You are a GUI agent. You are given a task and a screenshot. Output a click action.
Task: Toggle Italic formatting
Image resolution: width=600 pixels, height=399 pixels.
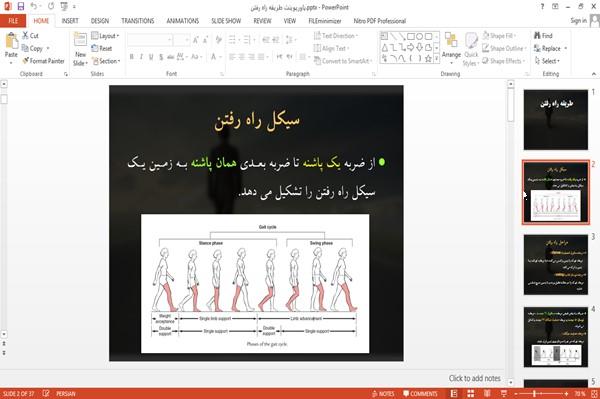[141, 57]
